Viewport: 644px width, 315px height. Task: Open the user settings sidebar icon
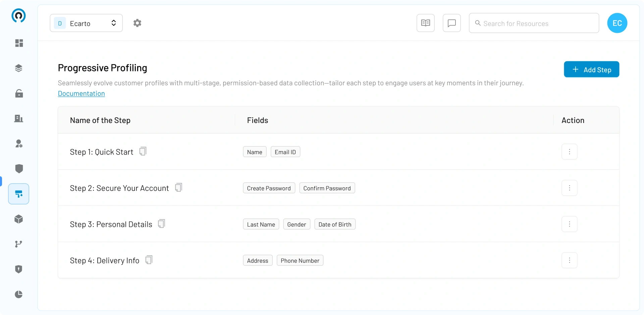click(19, 144)
